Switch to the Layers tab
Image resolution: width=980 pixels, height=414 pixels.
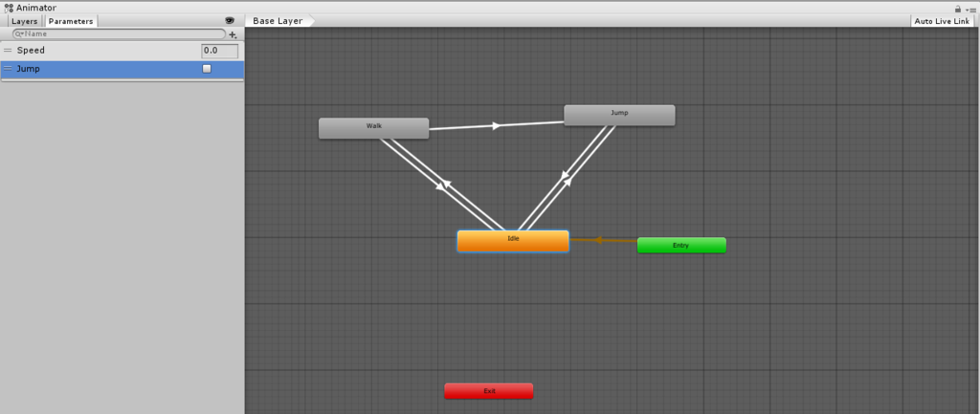point(24,21)
